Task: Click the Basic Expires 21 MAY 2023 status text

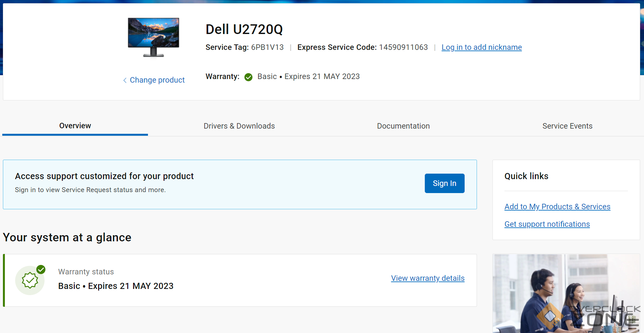Action: pos(116,286)
